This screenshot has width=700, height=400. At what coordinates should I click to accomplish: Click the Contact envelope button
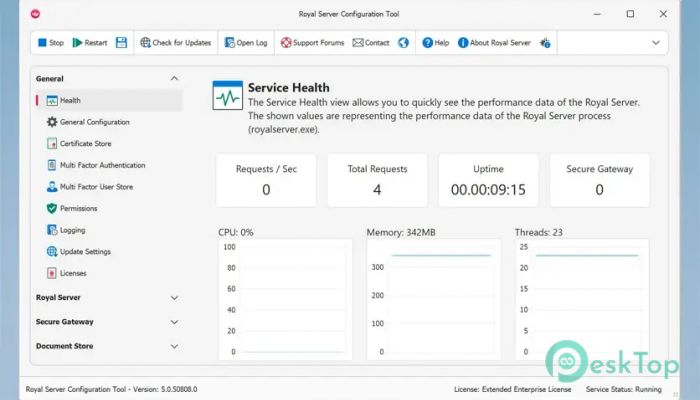(371, 43)
